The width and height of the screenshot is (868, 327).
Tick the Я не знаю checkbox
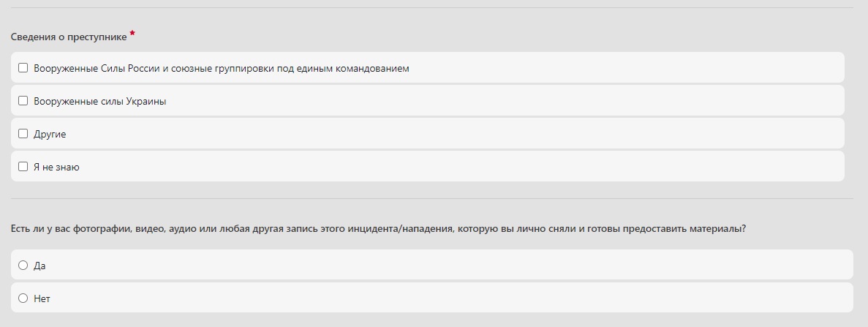23,167
